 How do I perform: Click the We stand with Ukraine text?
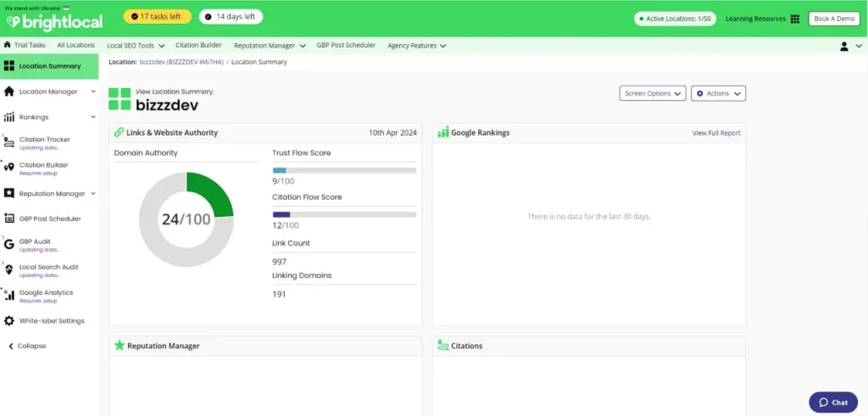coord(32,8)
